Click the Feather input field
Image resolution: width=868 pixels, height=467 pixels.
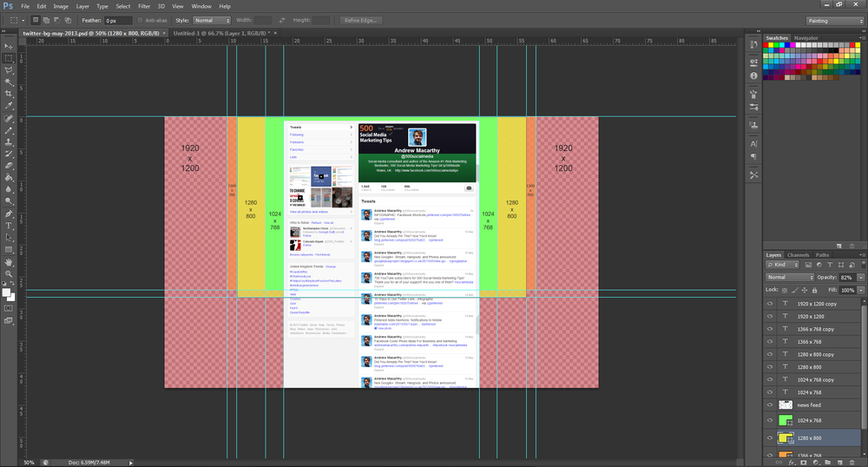pos(118,21)
